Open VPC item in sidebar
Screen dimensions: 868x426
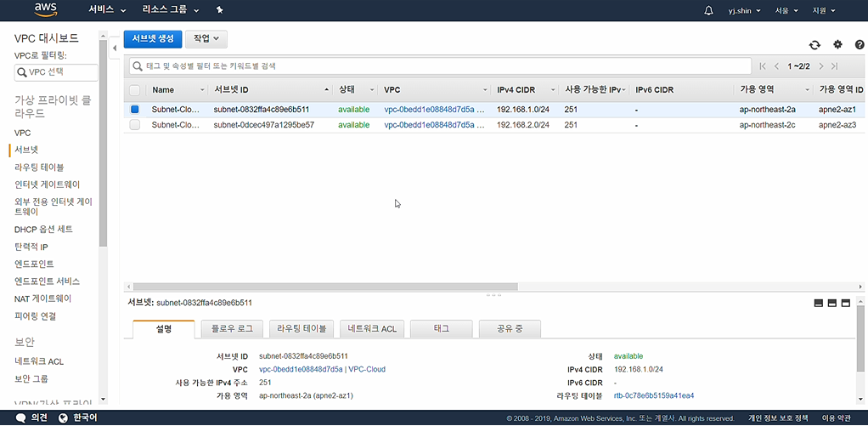pos(23,133)
